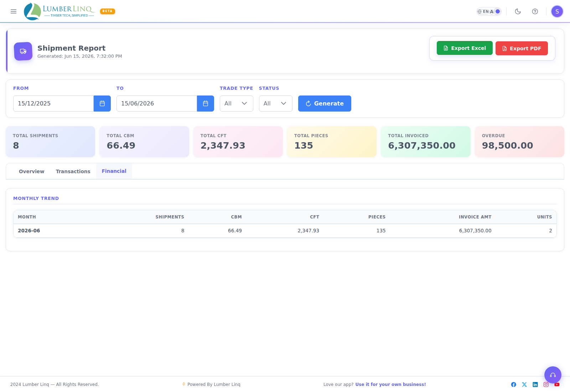Open the LinkedIn social icon

click(x=535, y=385)
